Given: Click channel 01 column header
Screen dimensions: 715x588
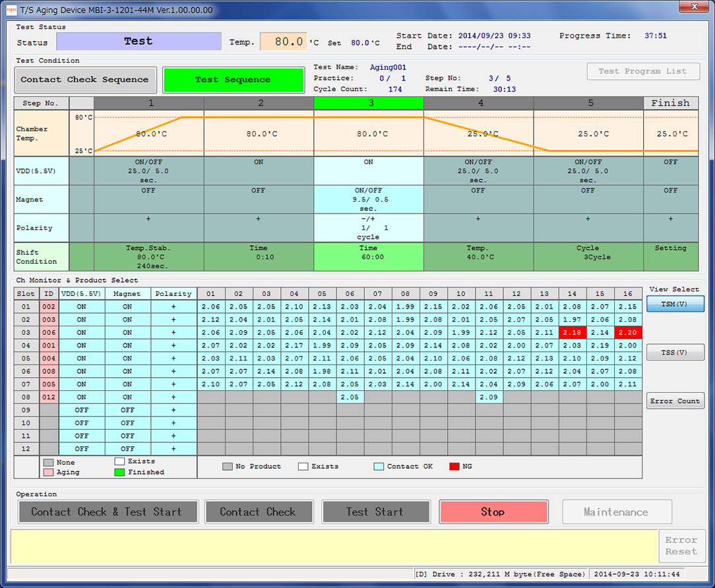Looking at the screenshot, I should pos(210,294).
